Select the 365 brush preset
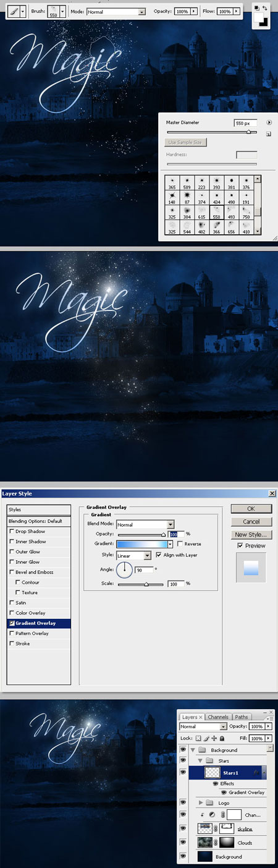The image size is (278, 868). pos(171,182)
